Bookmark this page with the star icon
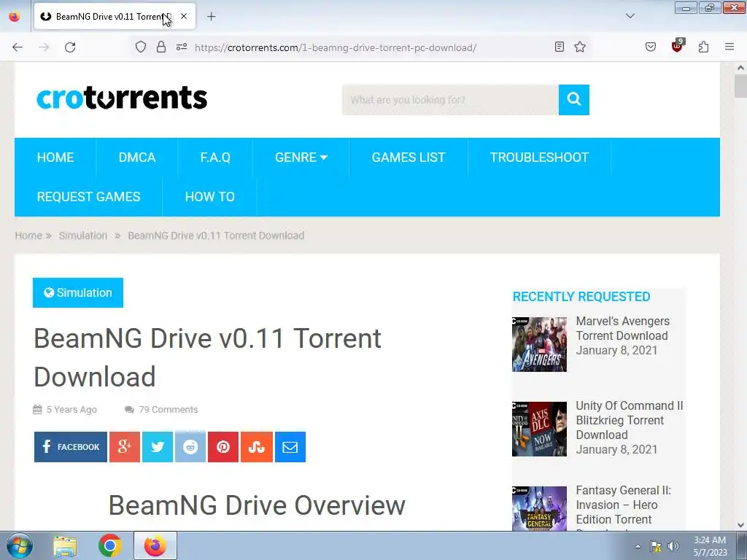The height and width of the screenshot is (560, 747). tap(580, 47)
